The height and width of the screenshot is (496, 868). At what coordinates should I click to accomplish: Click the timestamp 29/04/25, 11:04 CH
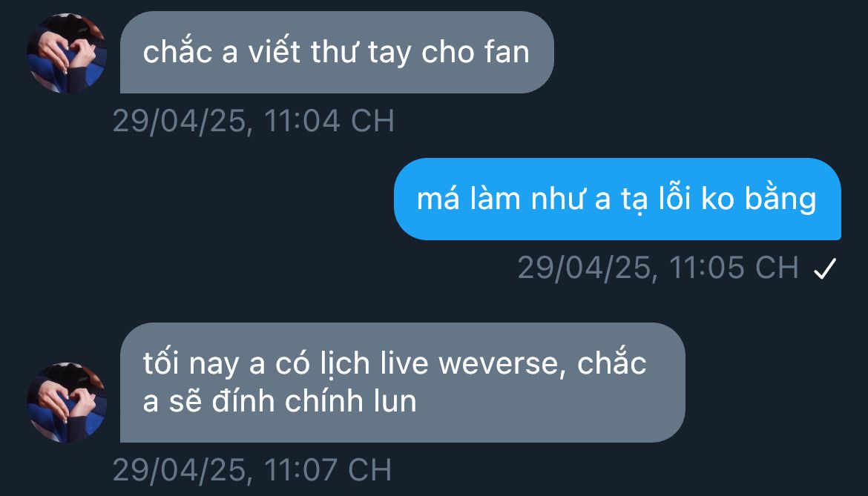[254, 121]
